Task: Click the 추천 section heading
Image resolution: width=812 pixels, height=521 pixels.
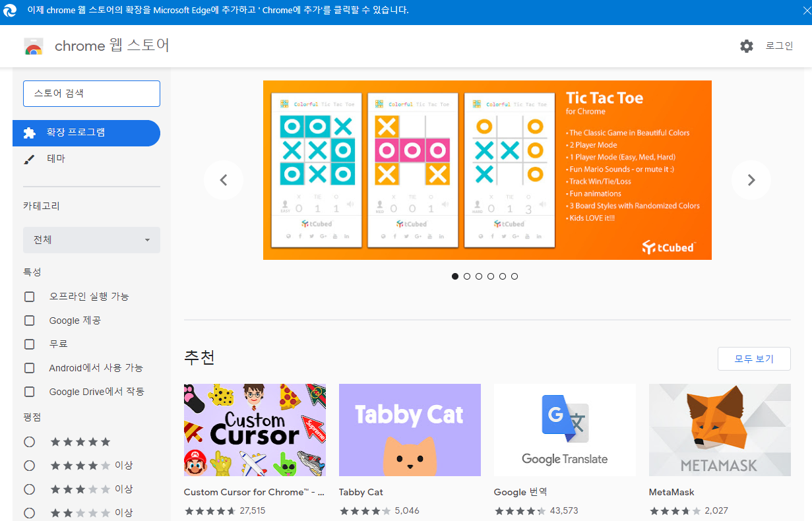Action: pyautogui.click(x=200, y=358)
